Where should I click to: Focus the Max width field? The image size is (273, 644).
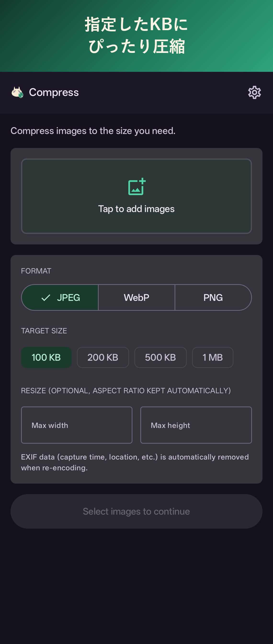click(x=77, y=425)
